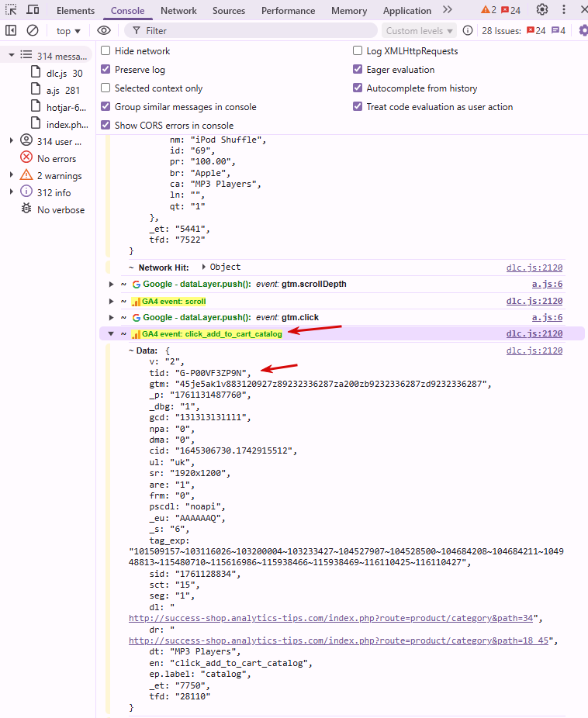Open console settings gear at toolbar end

click(x=583, y=31)
